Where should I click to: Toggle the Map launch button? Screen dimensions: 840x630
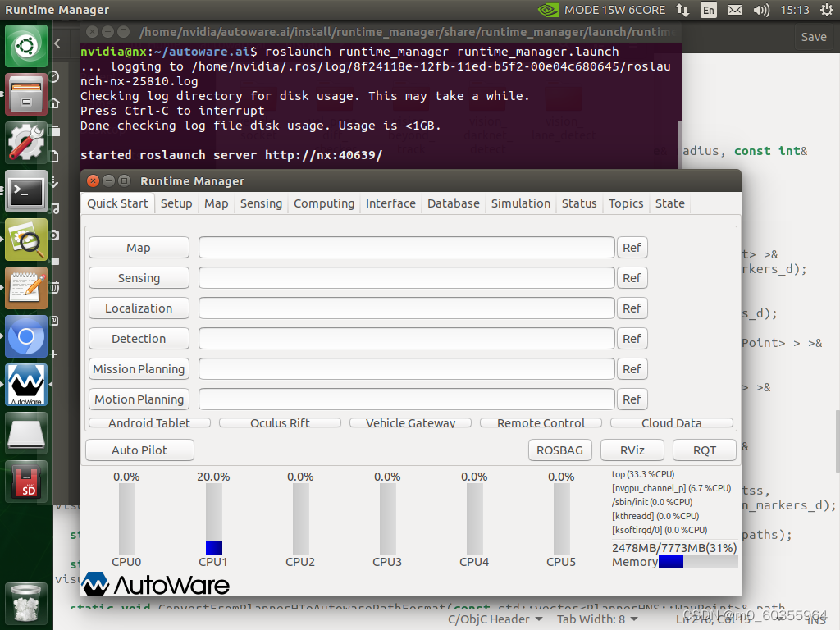139,248
